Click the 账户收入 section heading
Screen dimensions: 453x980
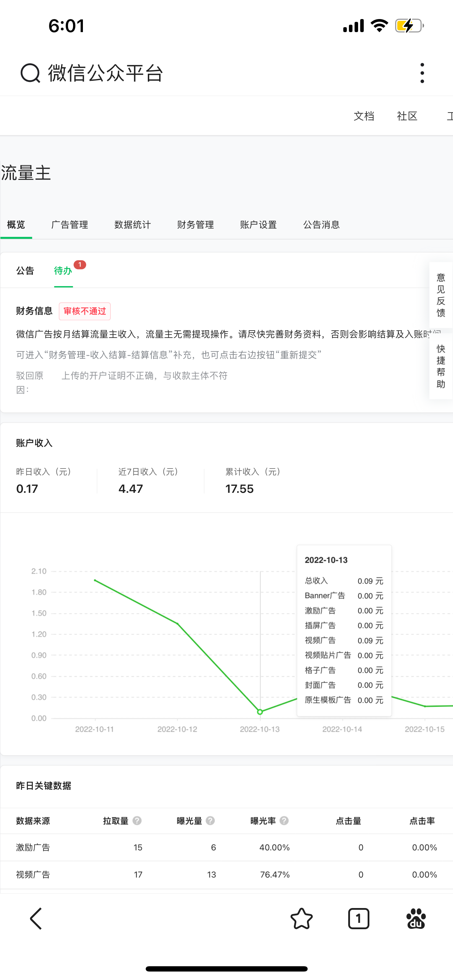(x=34, y=443)
